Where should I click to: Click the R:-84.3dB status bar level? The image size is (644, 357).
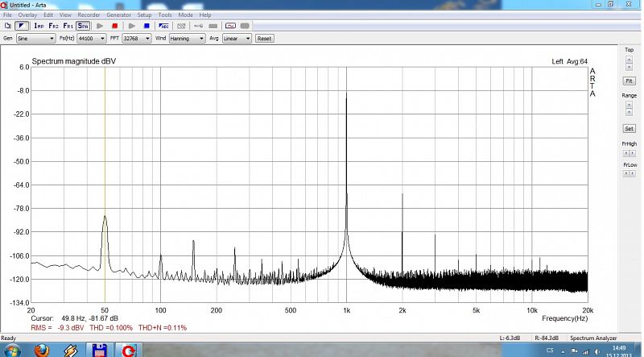coord(547,338)
